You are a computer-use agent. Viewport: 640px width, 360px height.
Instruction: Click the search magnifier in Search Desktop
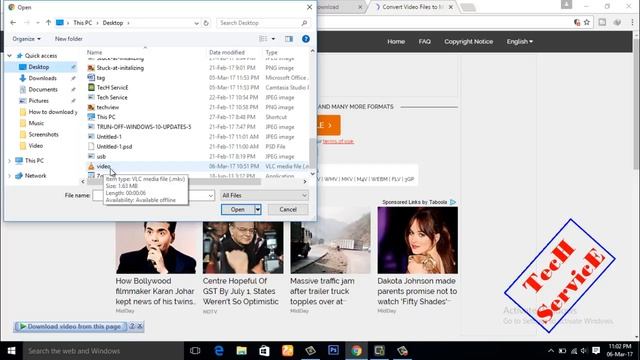click(x=304, y=23)
